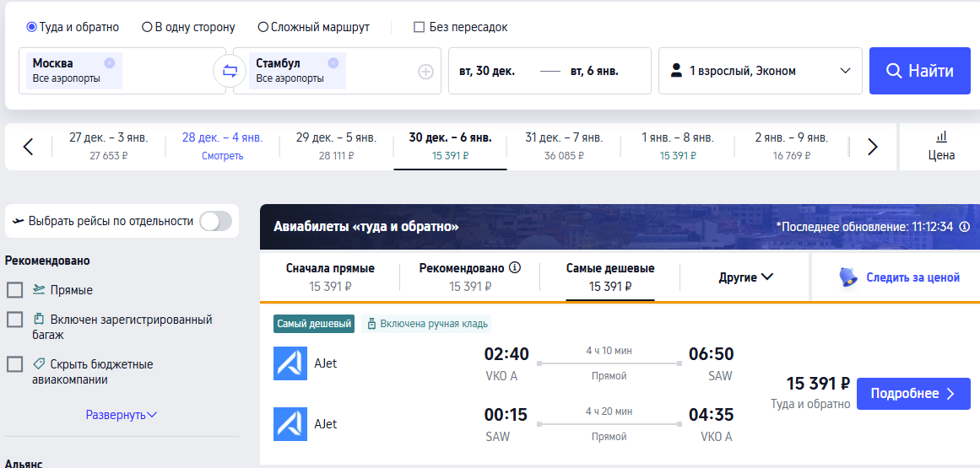Viewport: 980px width, 468px height.
Task: Click plane icon beside Прямые filter
Action: tap(40, 289)
